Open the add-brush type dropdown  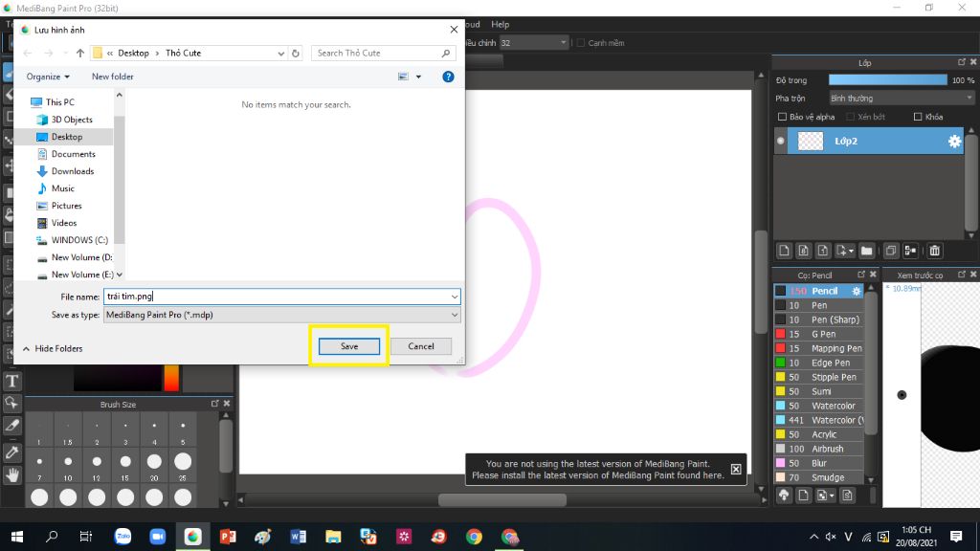coord(826,496)
